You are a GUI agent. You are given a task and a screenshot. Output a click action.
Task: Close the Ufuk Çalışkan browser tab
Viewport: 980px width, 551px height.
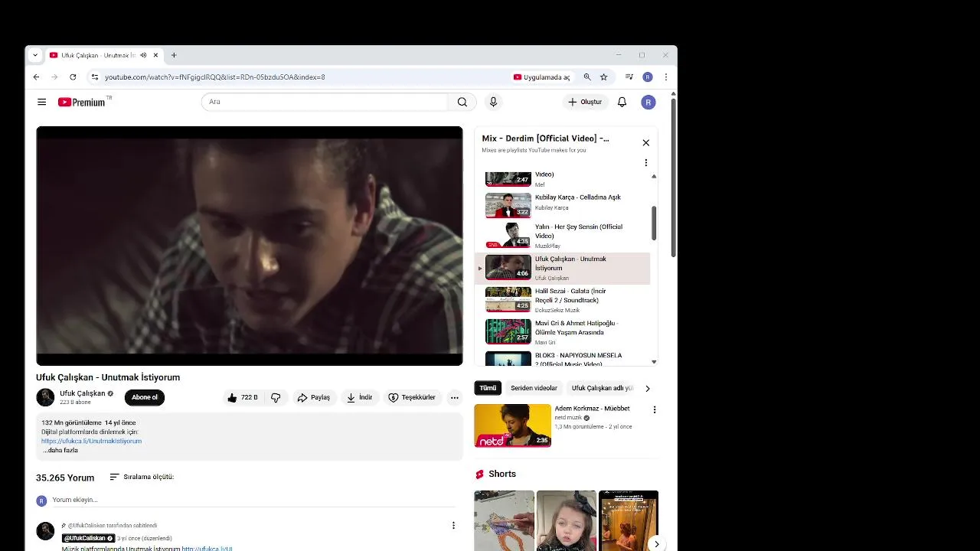tap(155, 55)
